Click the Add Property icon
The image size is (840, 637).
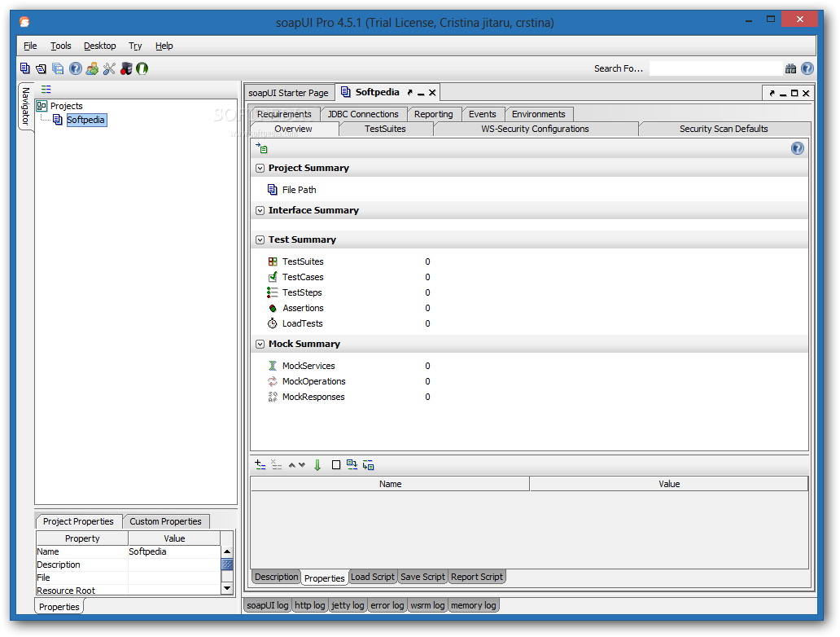(x=260, y=464)
